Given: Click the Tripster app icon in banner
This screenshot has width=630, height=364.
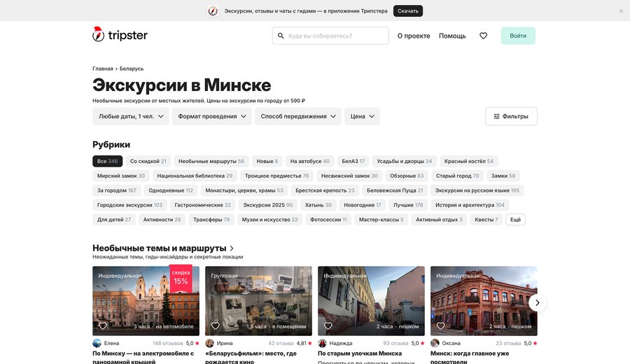Looking at the screenshot, I should click(213, 10).
